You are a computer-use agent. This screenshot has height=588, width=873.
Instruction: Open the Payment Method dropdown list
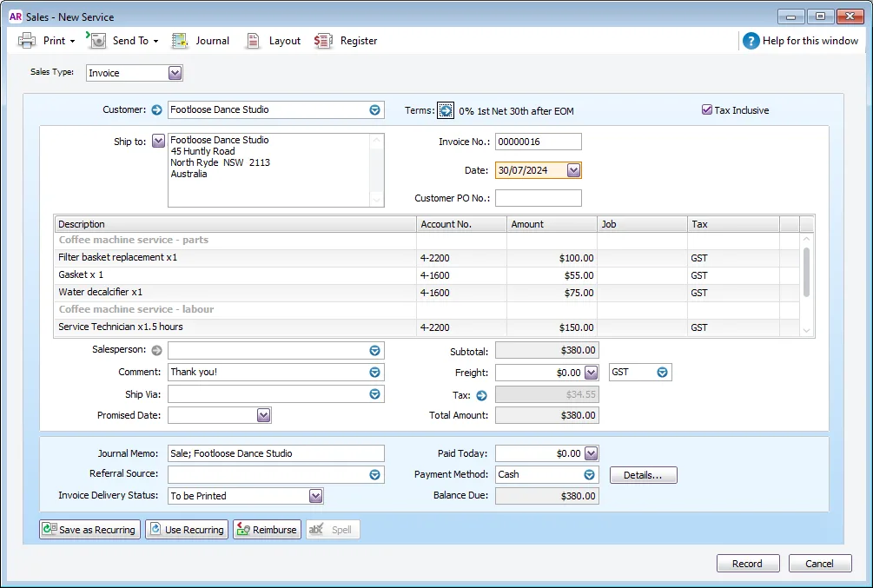pyautogui.click(x=590, y=474)
